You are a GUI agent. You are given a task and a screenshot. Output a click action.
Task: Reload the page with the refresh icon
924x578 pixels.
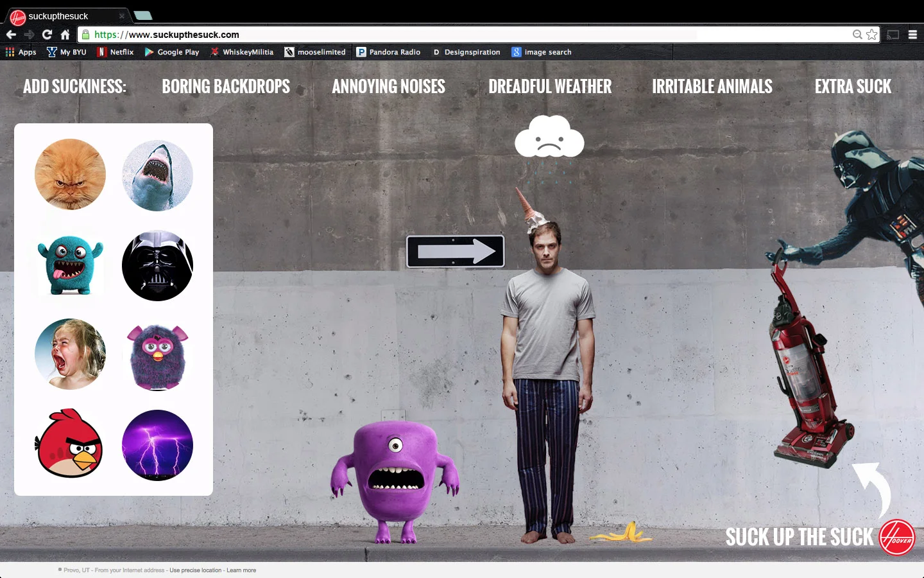(x=47, y=35)
